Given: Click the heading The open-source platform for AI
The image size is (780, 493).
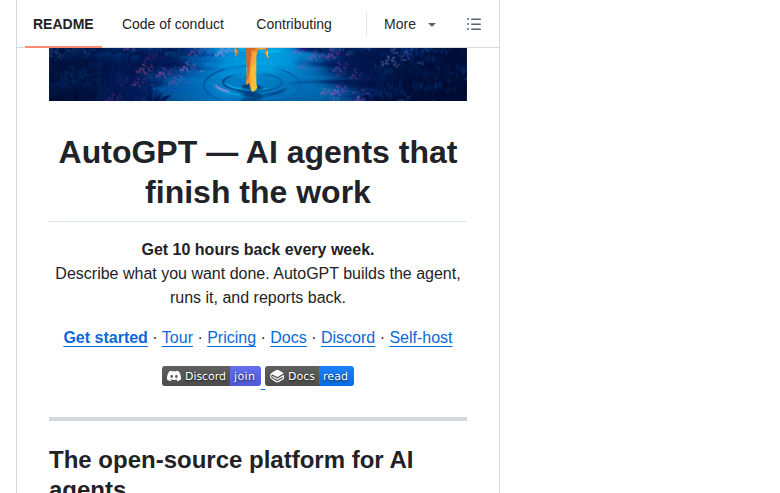Looking at the screenshot, I should coord(231,470).
